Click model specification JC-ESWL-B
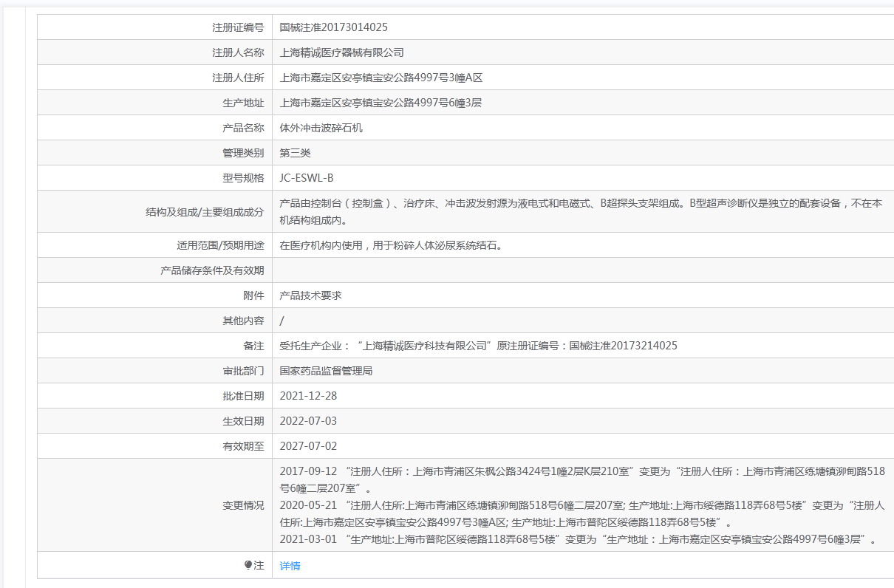The image size is (894, 588). [x=307, y=178]
